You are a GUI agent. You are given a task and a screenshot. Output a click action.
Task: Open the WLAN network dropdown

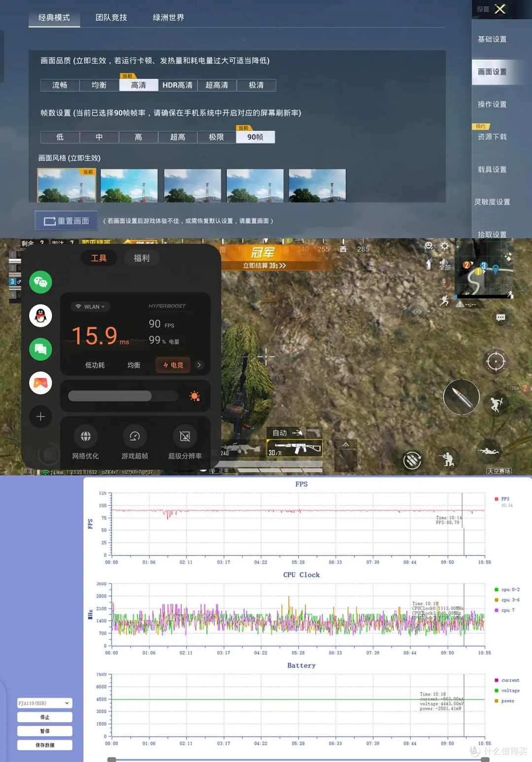coord(91,307)
